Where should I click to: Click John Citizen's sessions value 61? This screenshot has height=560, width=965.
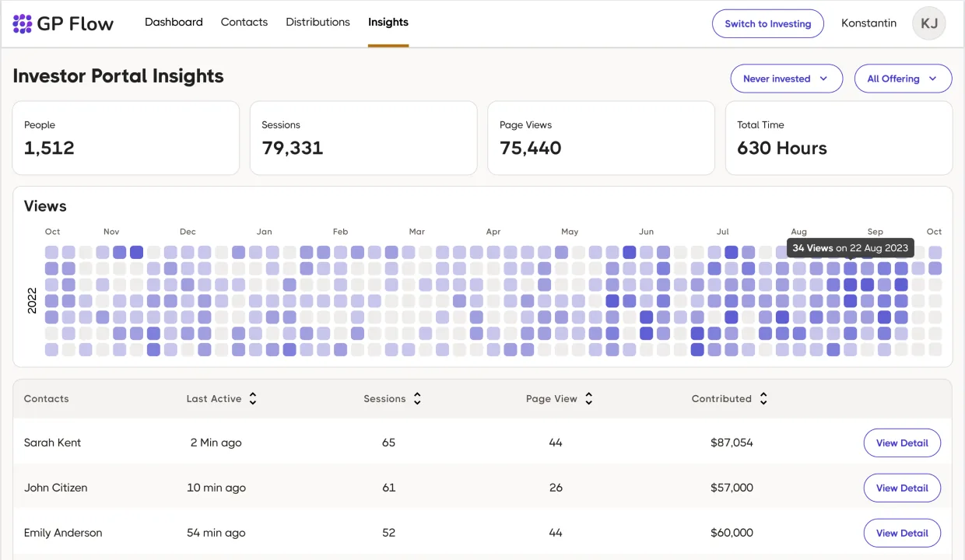click(388, 488)
